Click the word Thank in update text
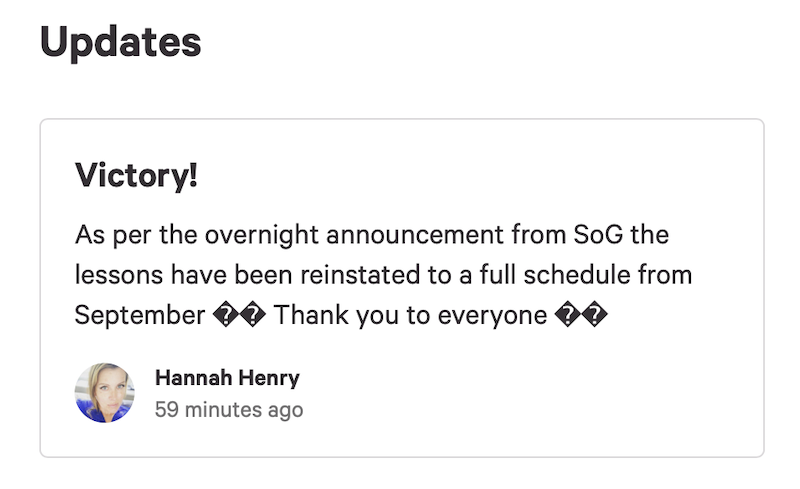Image resolution: width=800 pixels, height=489 pixels. [311, 315]
